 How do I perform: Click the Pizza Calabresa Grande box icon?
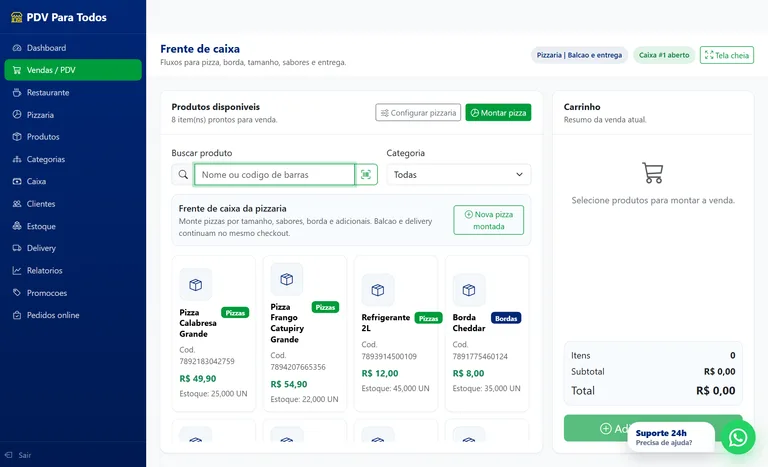tap(195, 285)
